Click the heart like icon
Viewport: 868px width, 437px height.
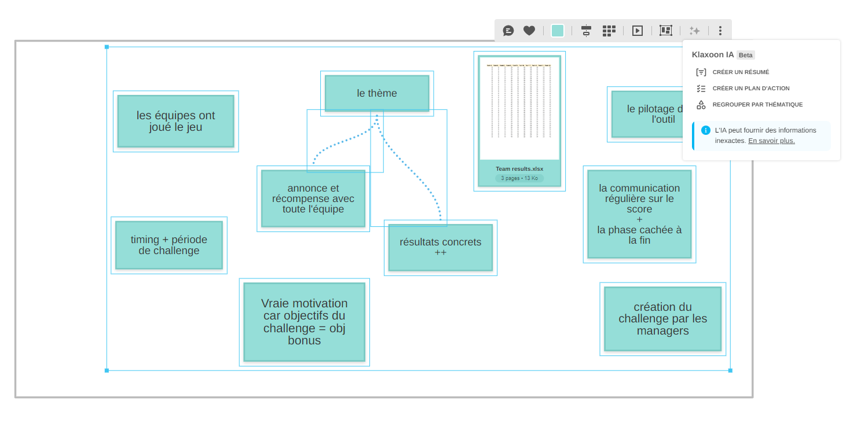click(x=529, y=31)
